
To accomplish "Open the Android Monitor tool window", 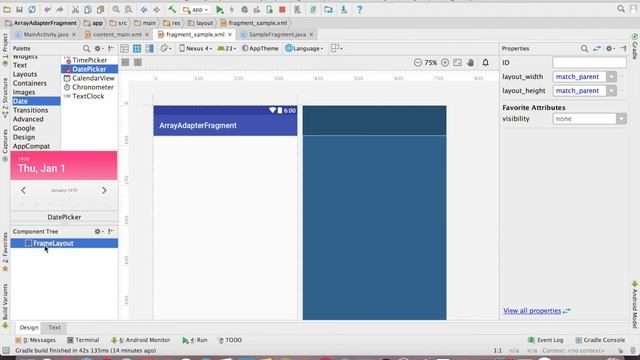I will 140,340.
